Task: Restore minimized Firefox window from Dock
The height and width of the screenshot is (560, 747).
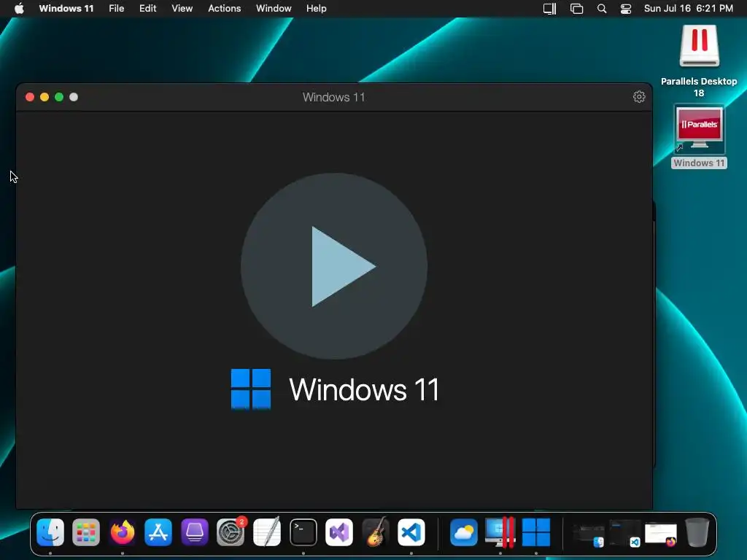Action: click(x=661, y=534)
